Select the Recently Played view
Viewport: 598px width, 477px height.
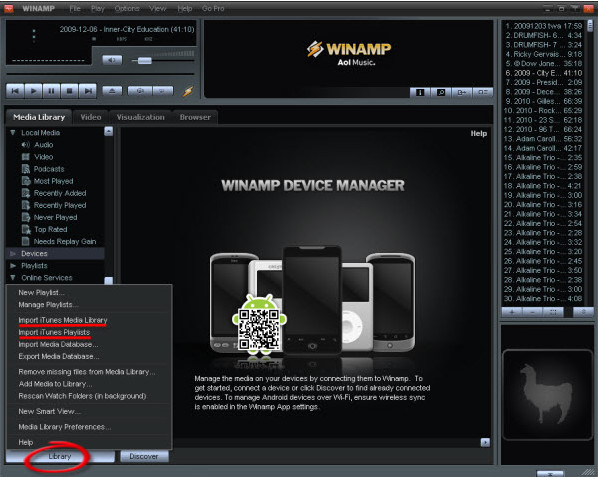[x=60, y=205]
